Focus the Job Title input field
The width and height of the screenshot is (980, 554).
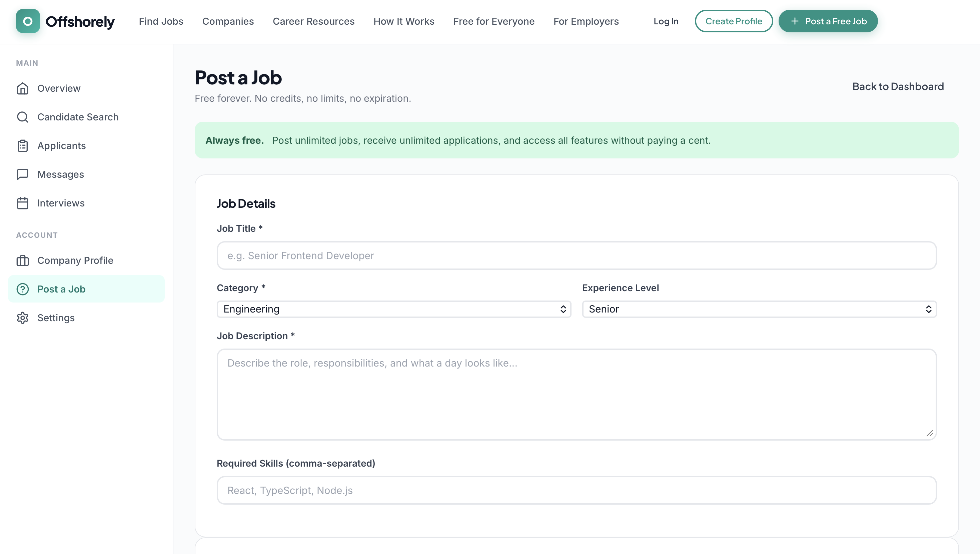pos(576,256)
